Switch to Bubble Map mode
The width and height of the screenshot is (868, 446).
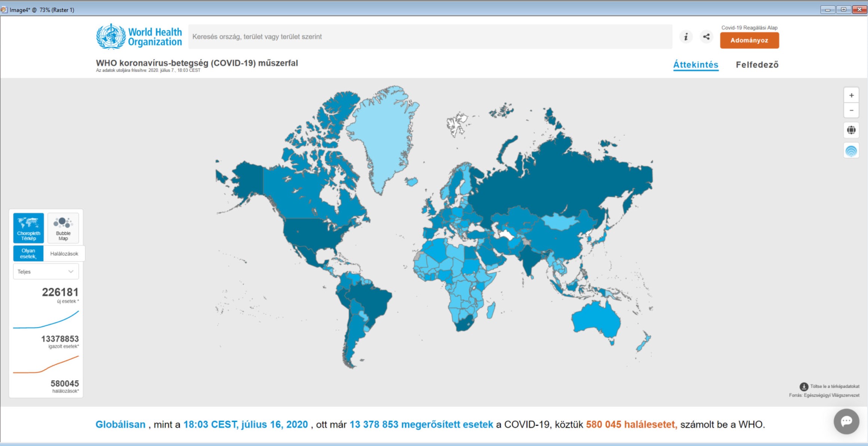[63, 228]
